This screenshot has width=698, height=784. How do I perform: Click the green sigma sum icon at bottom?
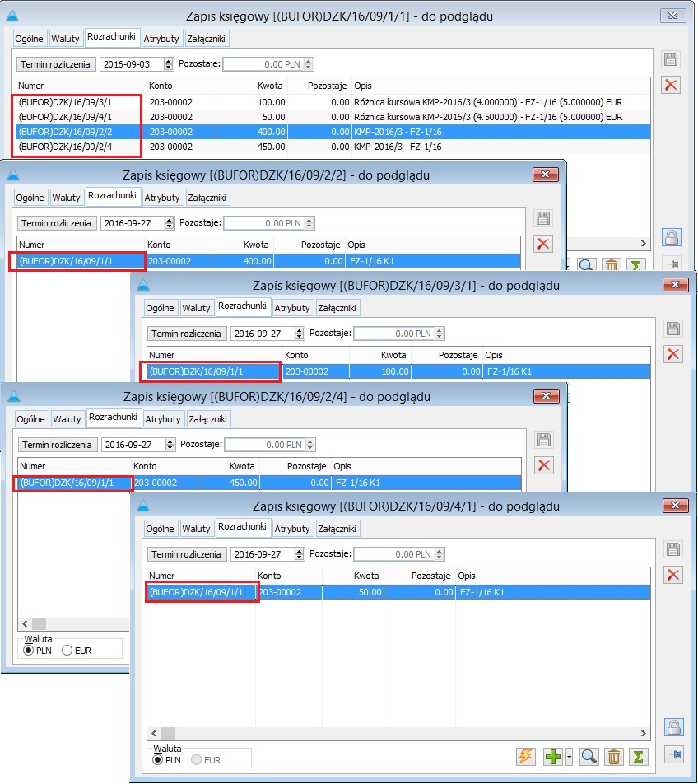pyautogui.click(x=639, y=756)
